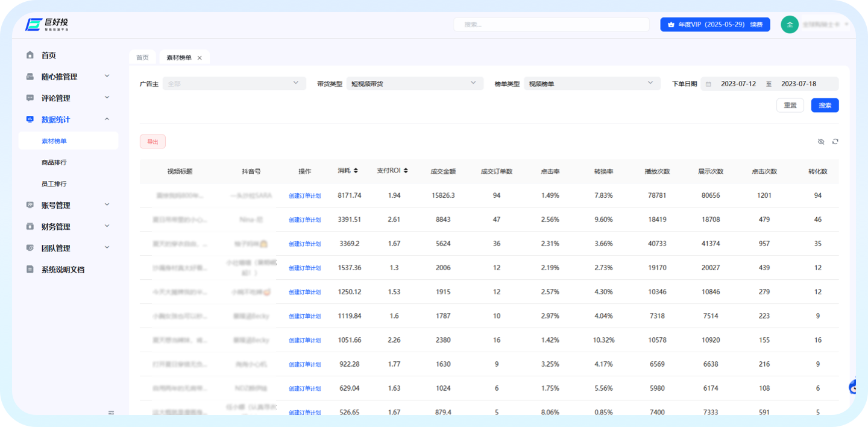
Task: Click the start date 2023-07-12
Action: pyautogui.click(x=738, y=84)
